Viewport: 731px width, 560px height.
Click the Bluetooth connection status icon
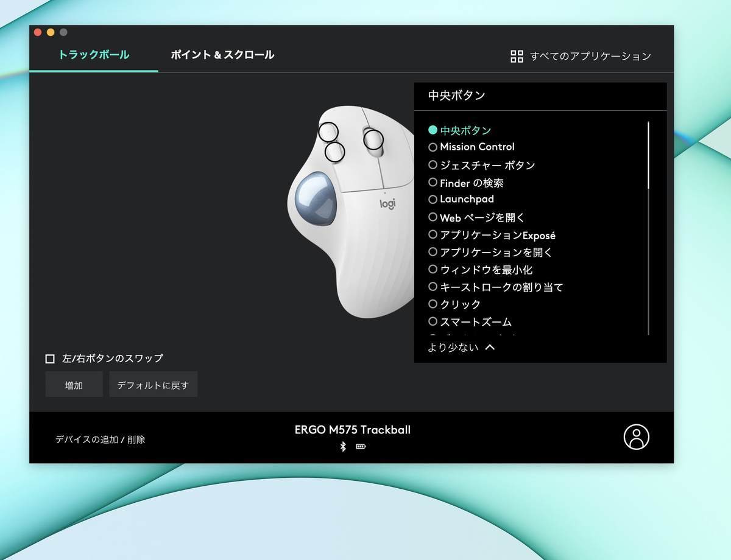click(x=343, y=447)
